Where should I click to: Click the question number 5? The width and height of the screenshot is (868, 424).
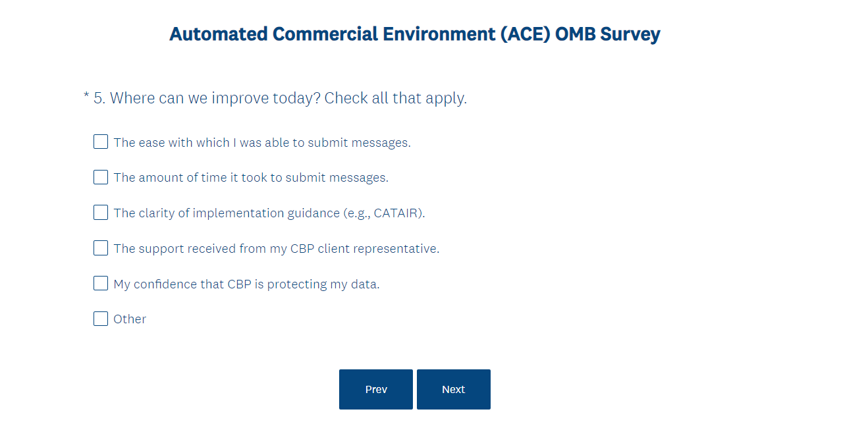tap(99, 99)
